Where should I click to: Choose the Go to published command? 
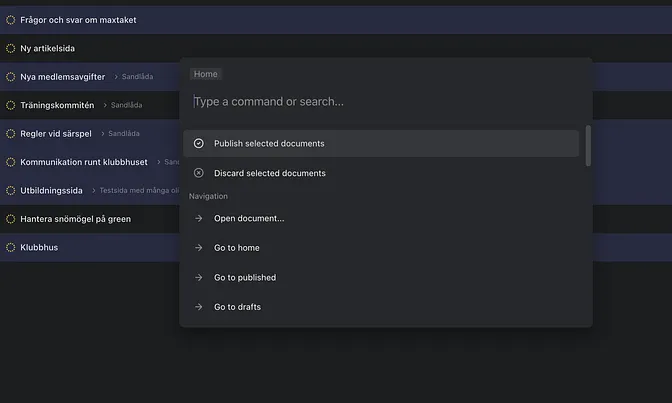pos(244,278)
